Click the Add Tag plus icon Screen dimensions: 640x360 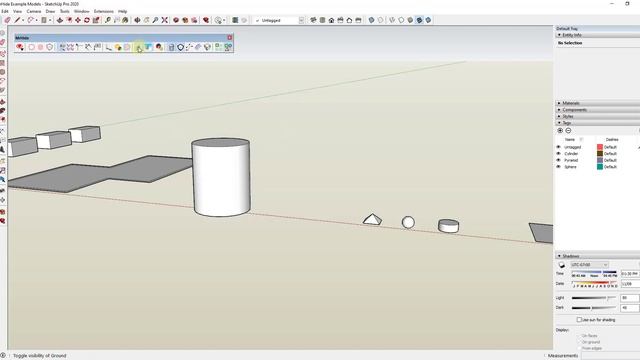point(560,131)
